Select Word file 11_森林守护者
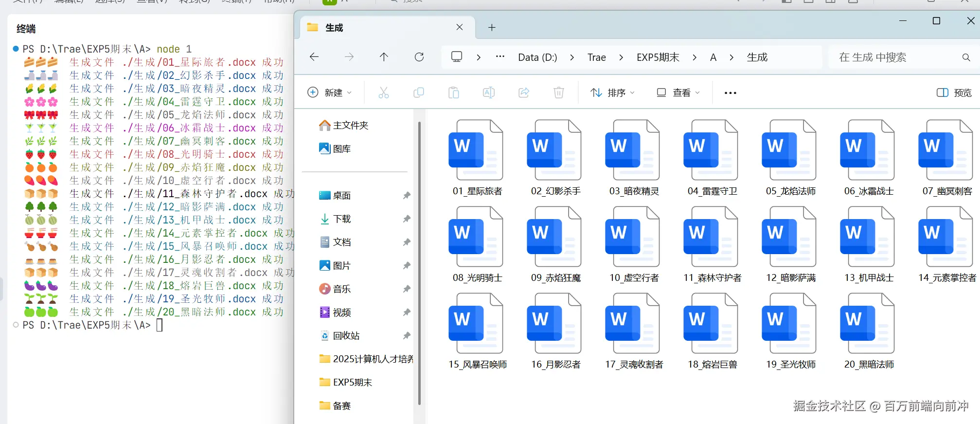The width and height of the screenshot is (980, 424). [712, 244]
